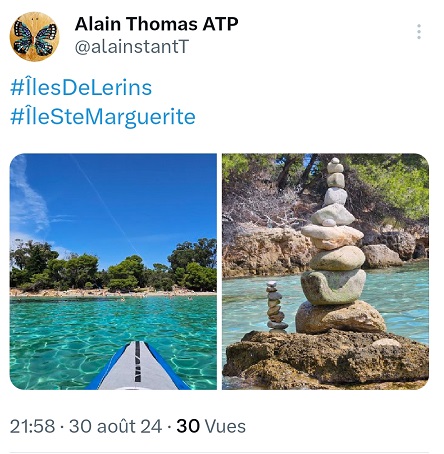Click the 30 août 24 date

[115, 426]
